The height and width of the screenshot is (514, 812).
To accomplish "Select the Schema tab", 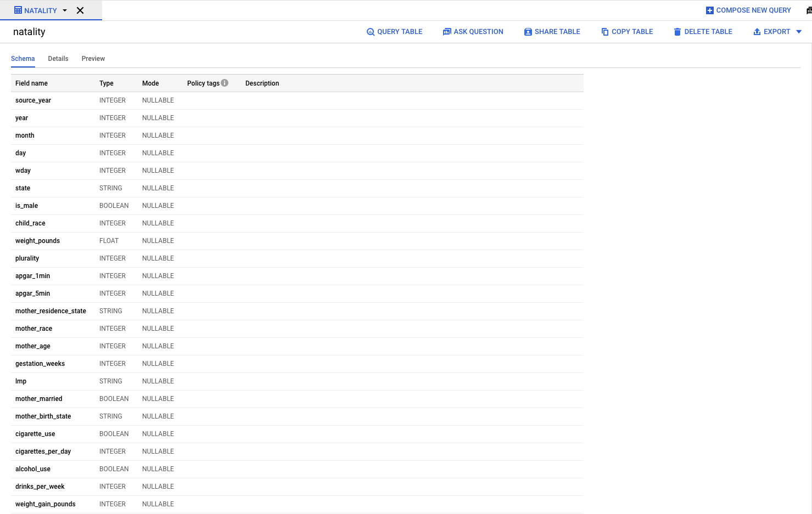I will point(23,59).
